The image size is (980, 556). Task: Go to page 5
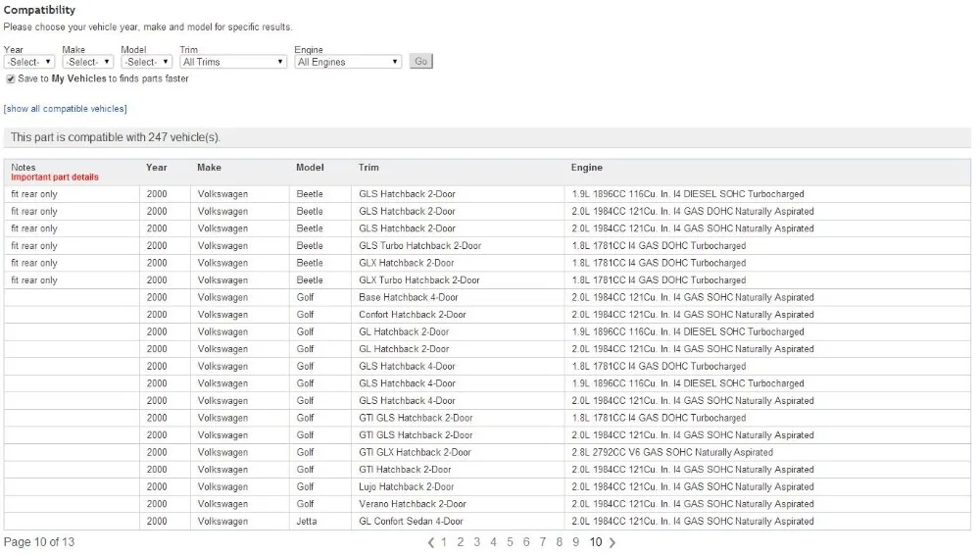tap(510, 542)
